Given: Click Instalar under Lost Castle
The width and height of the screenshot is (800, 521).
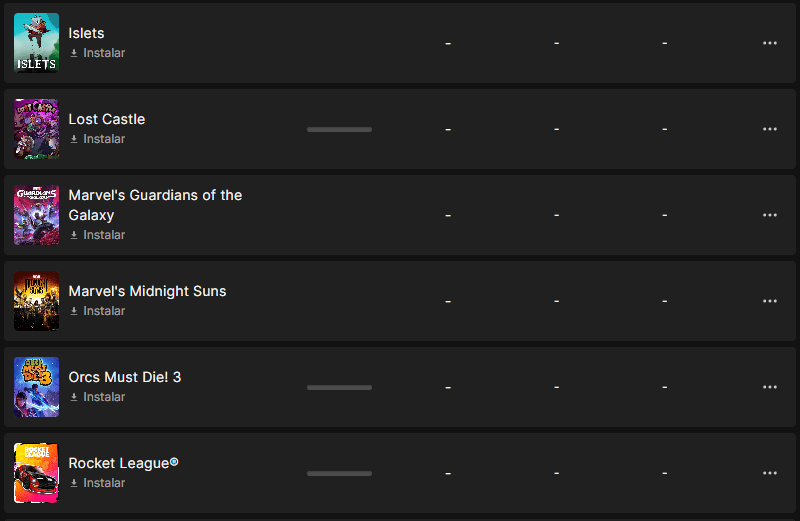Looking at the screenshot, I should click(x=98, y=139).
